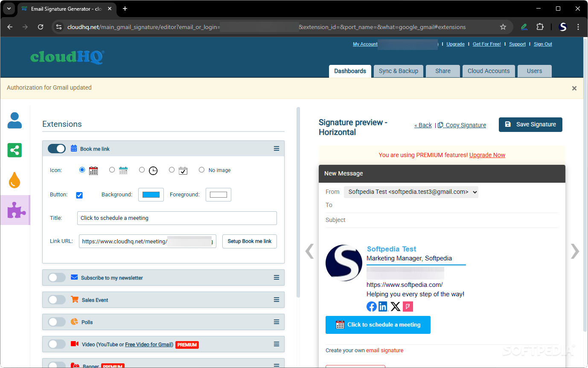The height and width of the screenshot is (368, 588).
Task: Open the Chrome three-dot menu
Action: coord(578,27)
